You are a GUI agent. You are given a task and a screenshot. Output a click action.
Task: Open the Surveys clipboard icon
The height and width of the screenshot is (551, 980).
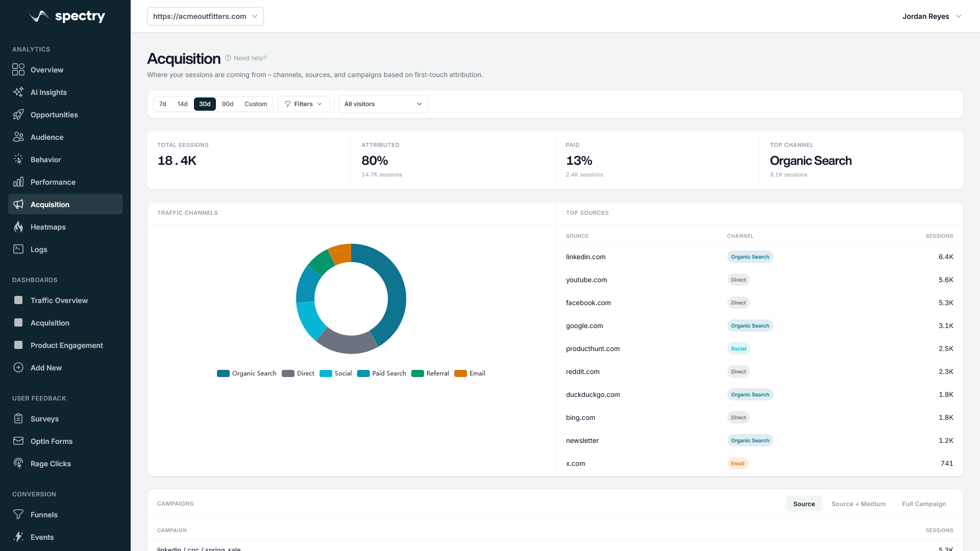pos(18,419)
